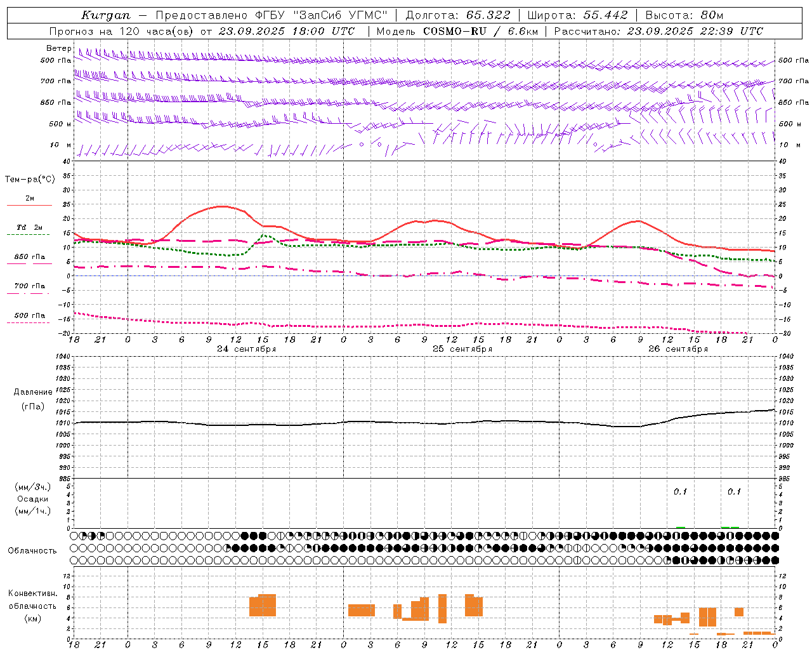
Task: Click the 'Широта: 55.442' latitude value
Action: pyautogui.click(x=577, y=15)
